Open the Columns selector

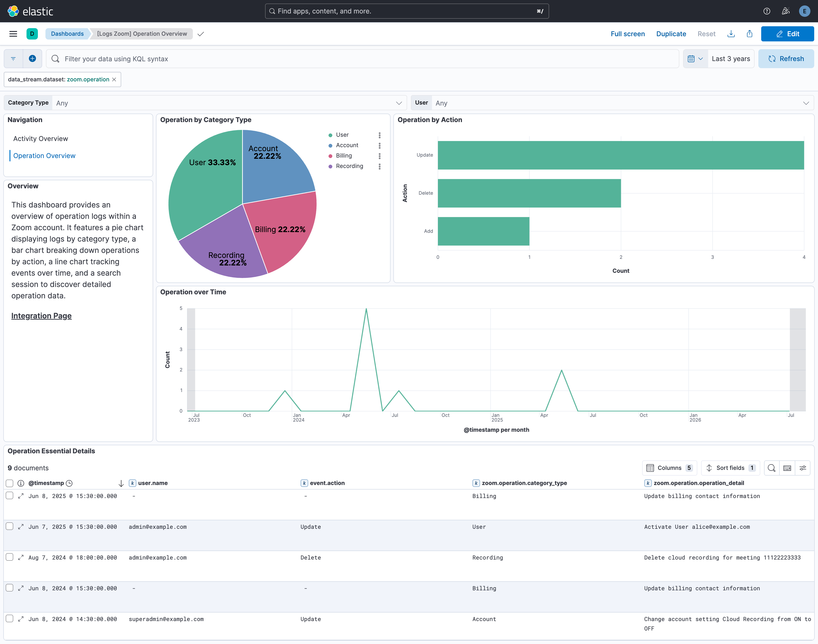pyautogui.click(x=669, y=468)
